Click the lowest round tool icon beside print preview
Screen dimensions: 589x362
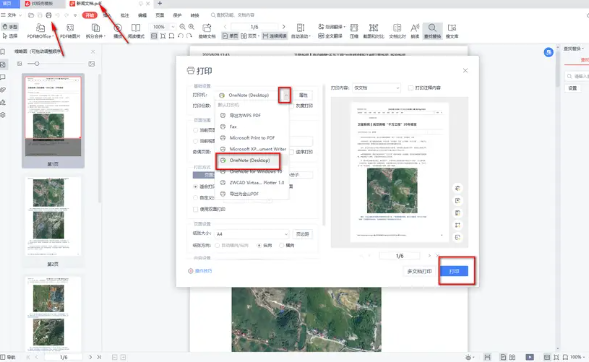(458, 237)
